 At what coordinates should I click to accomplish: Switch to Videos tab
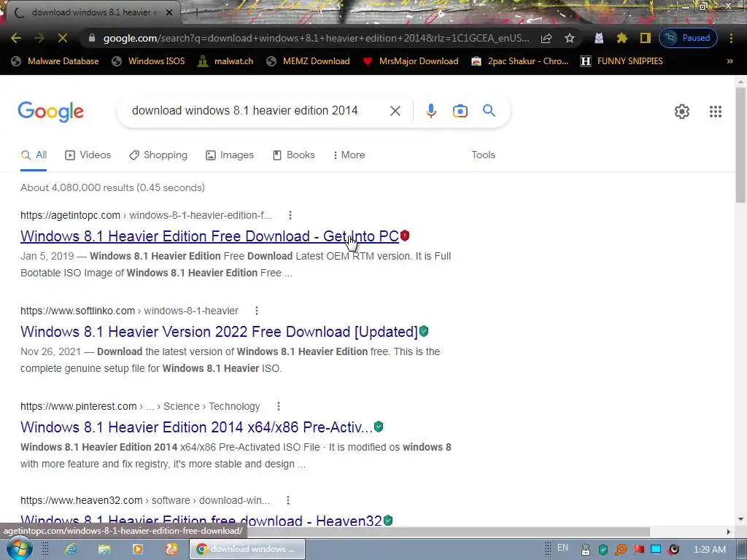(88, 155)
